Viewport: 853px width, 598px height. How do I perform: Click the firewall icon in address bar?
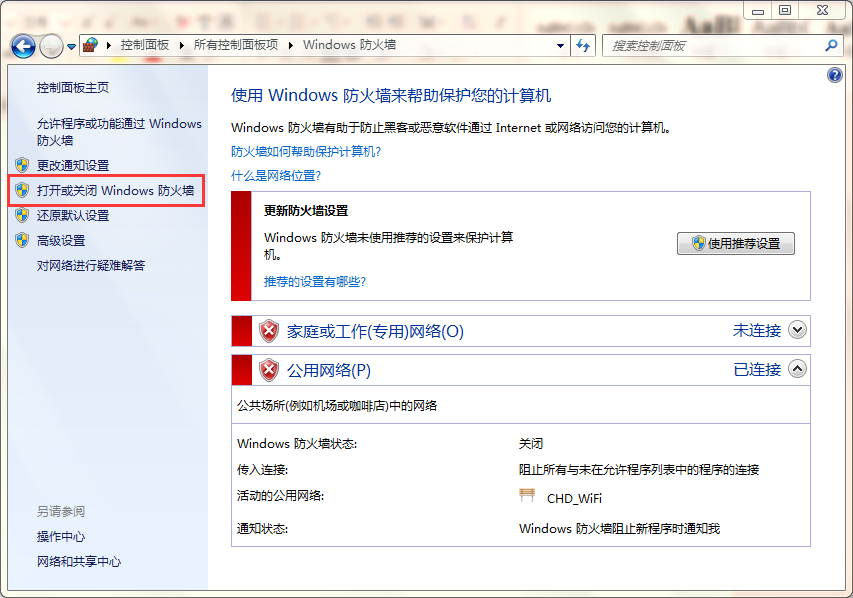[90, 45]
